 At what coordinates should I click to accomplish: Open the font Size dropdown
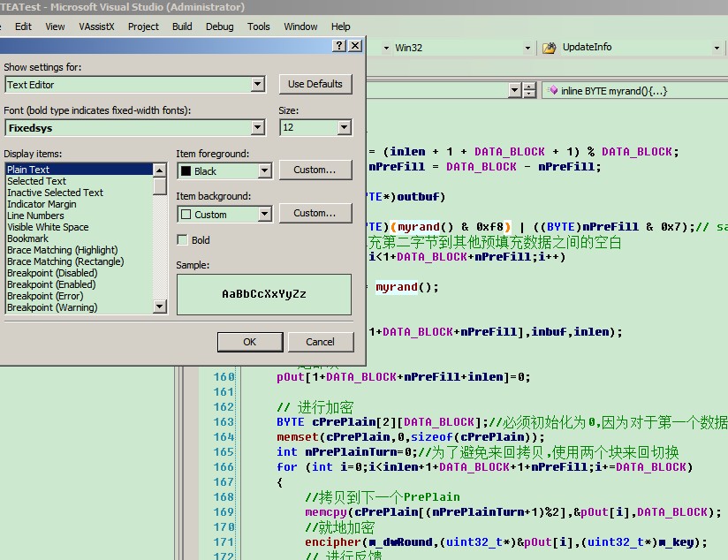tap(344, 127)
